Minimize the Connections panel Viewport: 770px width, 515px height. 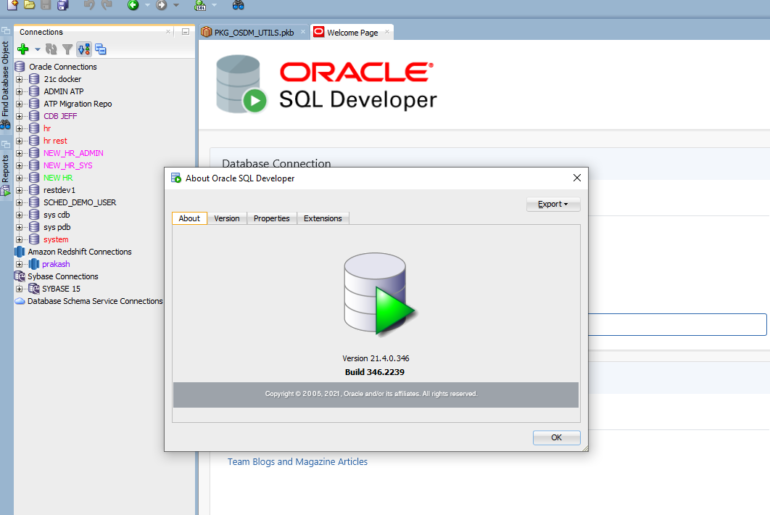(185, 32)
